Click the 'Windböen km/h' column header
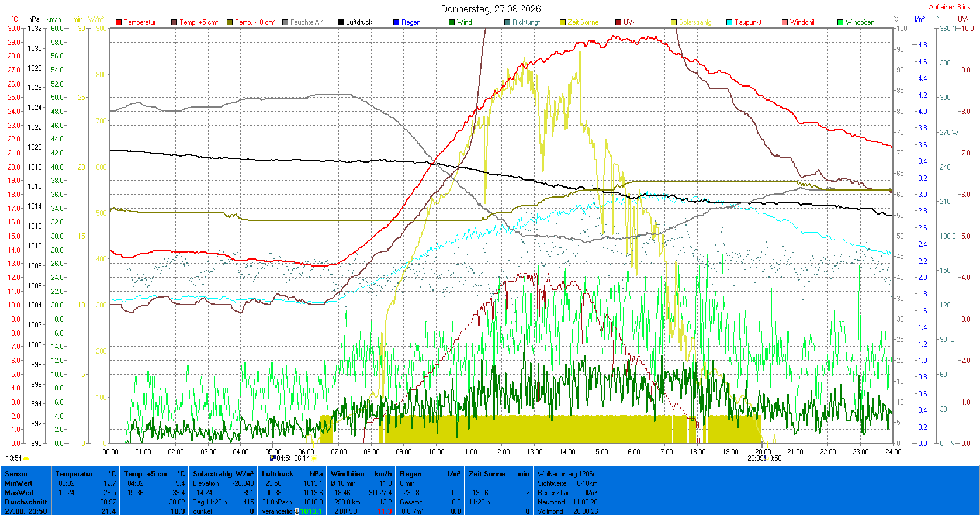This screenshot has height=515, width=980. coord(361,474)
